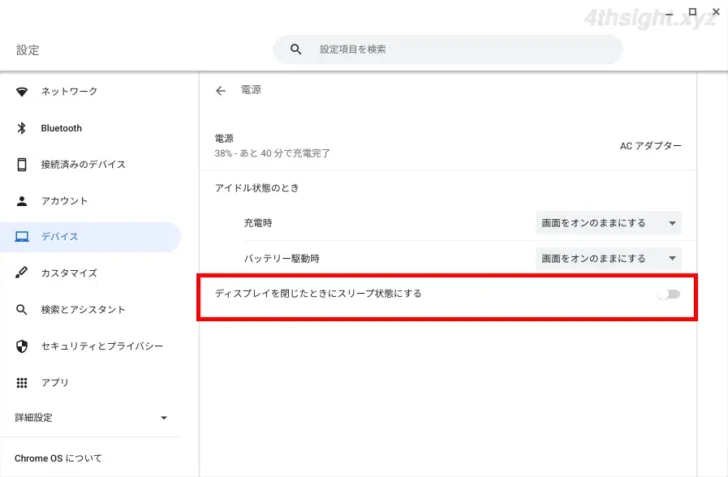Expand the 詳細設定 section arrow
The image size is (728, 477).
pyautogui.click(x=163, y=418)
